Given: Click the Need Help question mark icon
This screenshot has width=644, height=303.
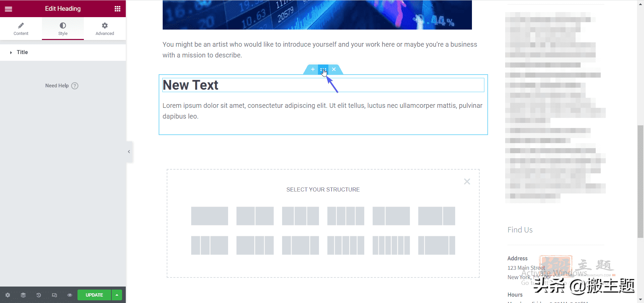Looking at the screenshot, I should pos(75,86).
